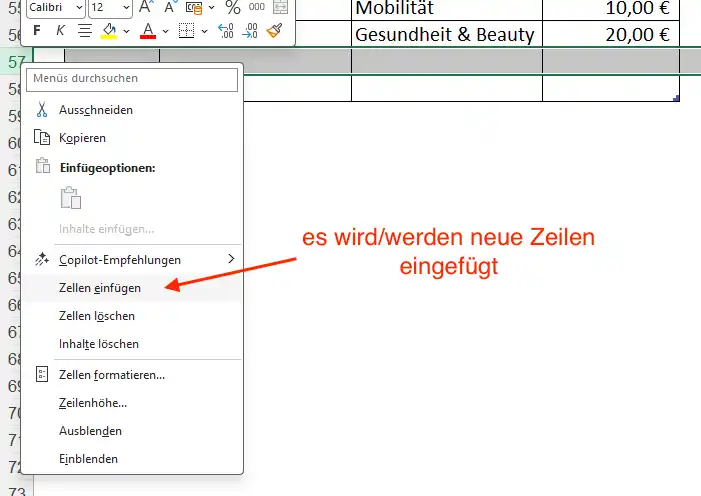The height and width of the screenshot is (496, 701).
Task: Open the fill color dropdown arrow
Action: (x=127, y=31)
